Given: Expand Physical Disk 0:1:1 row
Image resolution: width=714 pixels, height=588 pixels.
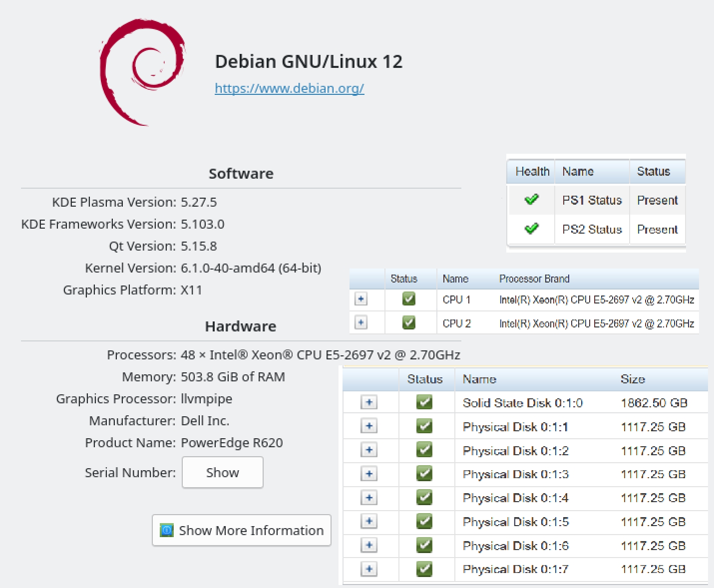Looking at the screenshot, I should pyautogui.click(x=369, y=426).
